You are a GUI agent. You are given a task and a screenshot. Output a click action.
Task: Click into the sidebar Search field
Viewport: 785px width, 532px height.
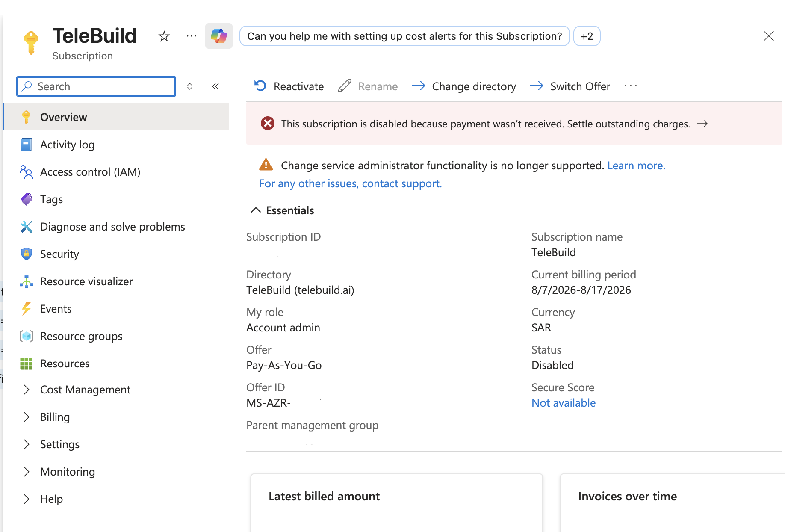click(96, 86)
